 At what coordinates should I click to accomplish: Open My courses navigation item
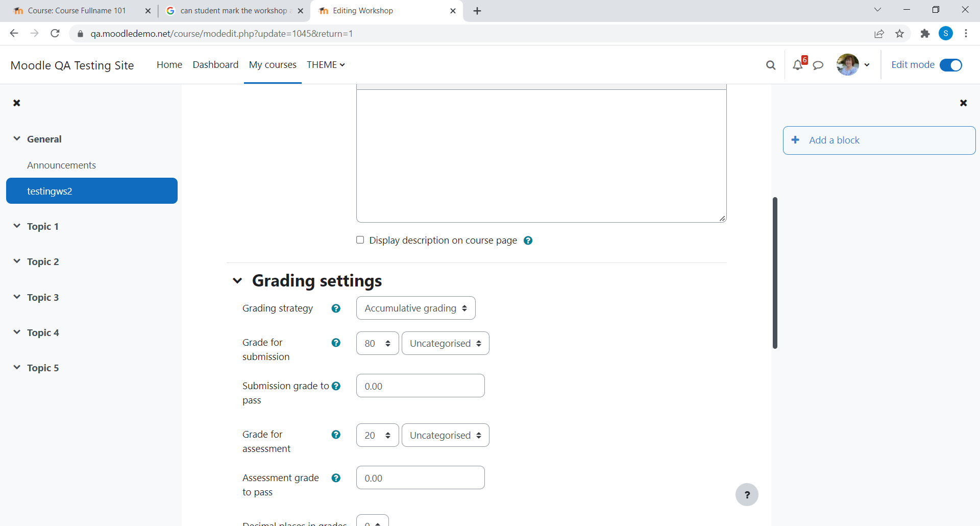tap(273, 65)
